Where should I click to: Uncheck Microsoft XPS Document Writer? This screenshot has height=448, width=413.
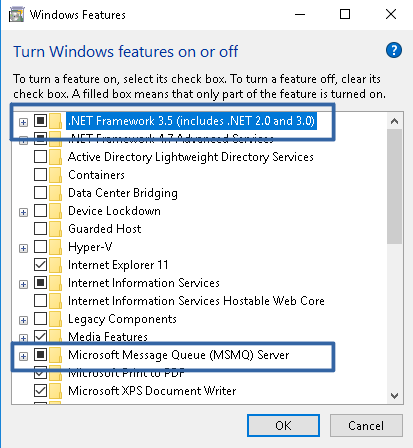tap(40, 390)
